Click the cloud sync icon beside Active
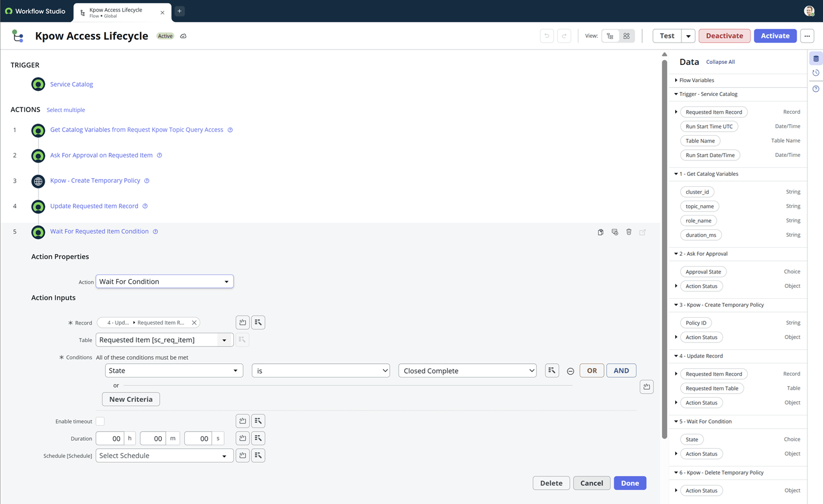Image resolution: width=823 pixels, height=504 pixels. [183, 36]
